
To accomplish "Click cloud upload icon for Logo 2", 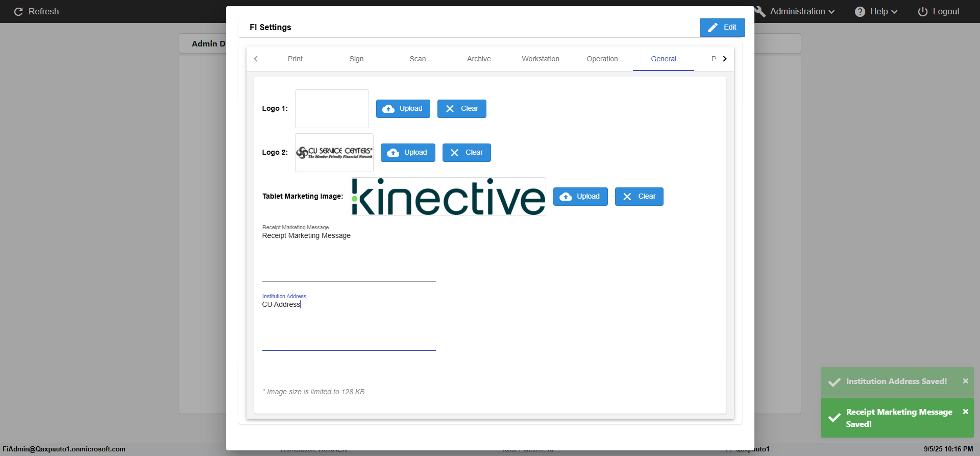I will [x=393, y=153].
